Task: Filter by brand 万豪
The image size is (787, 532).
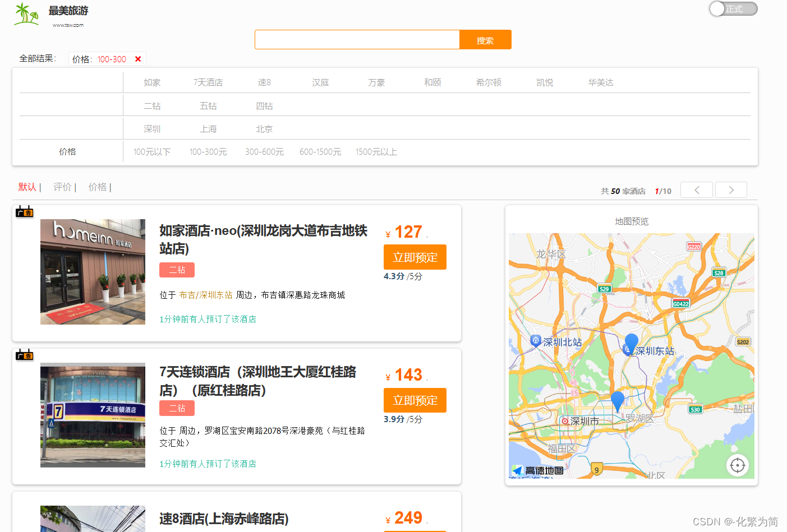Action: click(x=376, y=82)
